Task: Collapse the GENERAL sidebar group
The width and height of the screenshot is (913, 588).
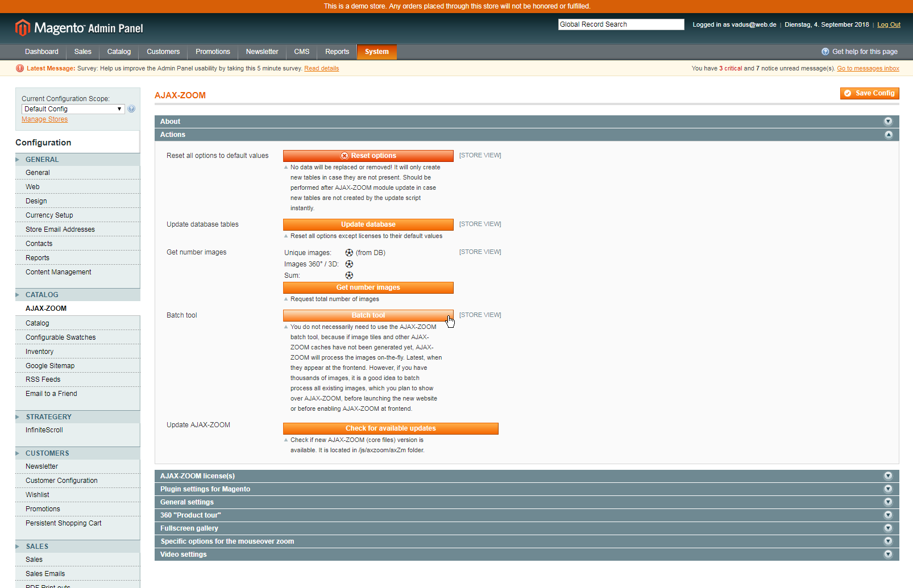Action: [77, 160]
